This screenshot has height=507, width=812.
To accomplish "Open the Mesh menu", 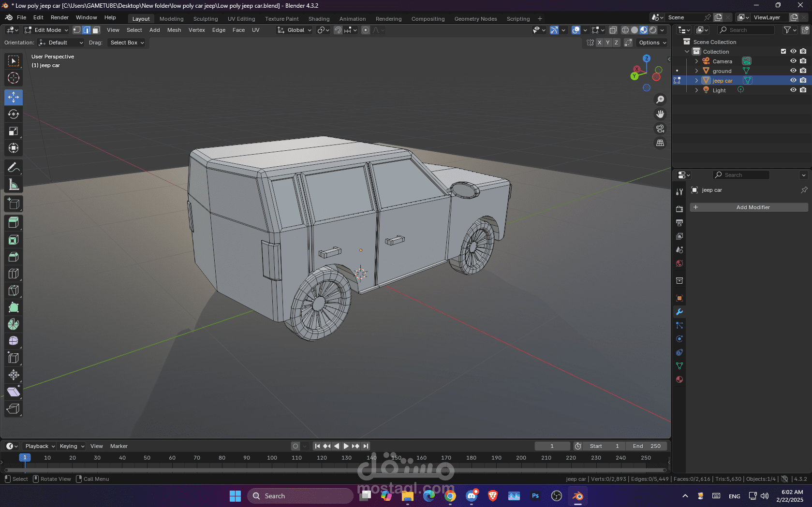I will tap(174, 30).
